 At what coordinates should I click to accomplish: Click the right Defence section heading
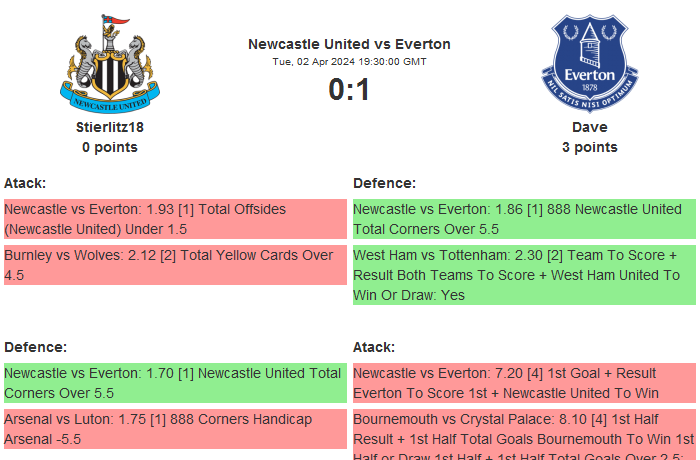click(x=385, y=183)
